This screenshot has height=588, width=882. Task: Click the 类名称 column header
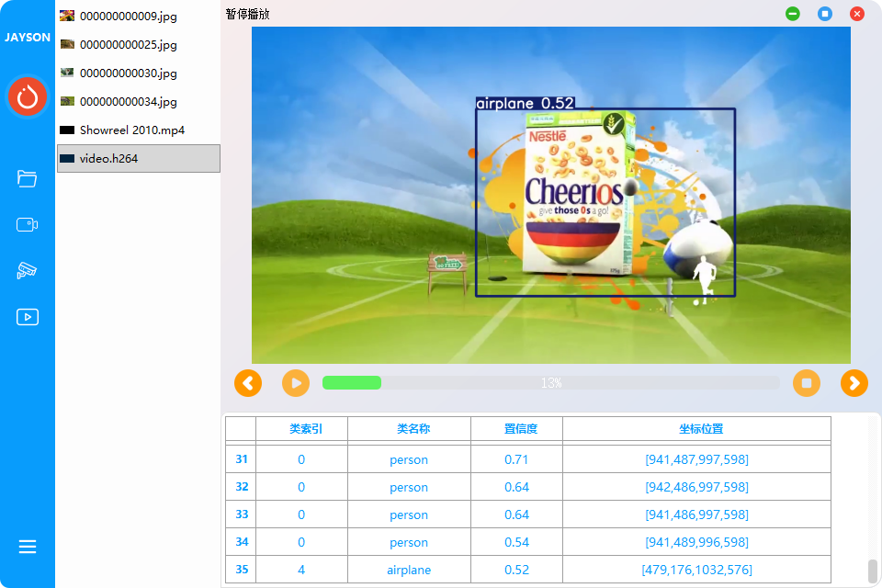click(x=410, y=429)
